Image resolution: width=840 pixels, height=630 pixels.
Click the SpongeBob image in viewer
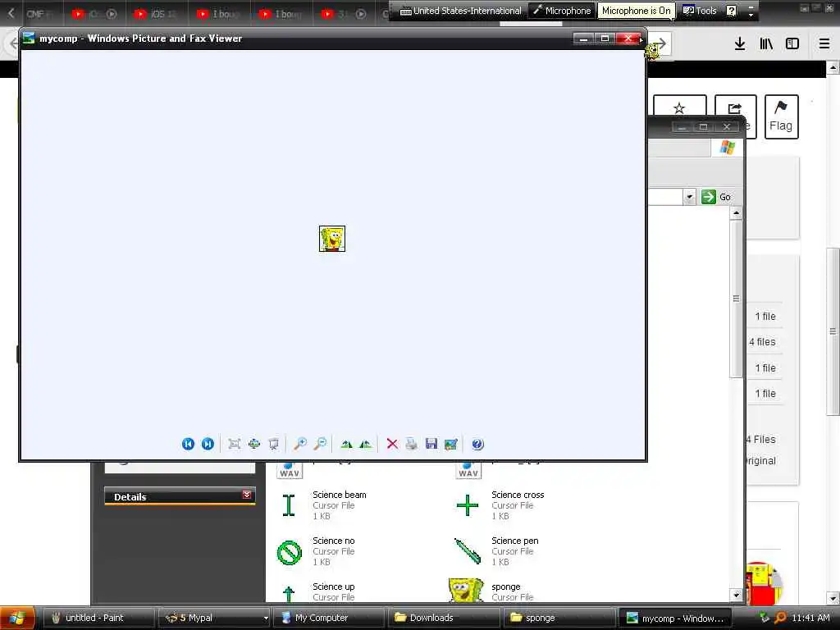pyautogui.click(x=332, y=239)
